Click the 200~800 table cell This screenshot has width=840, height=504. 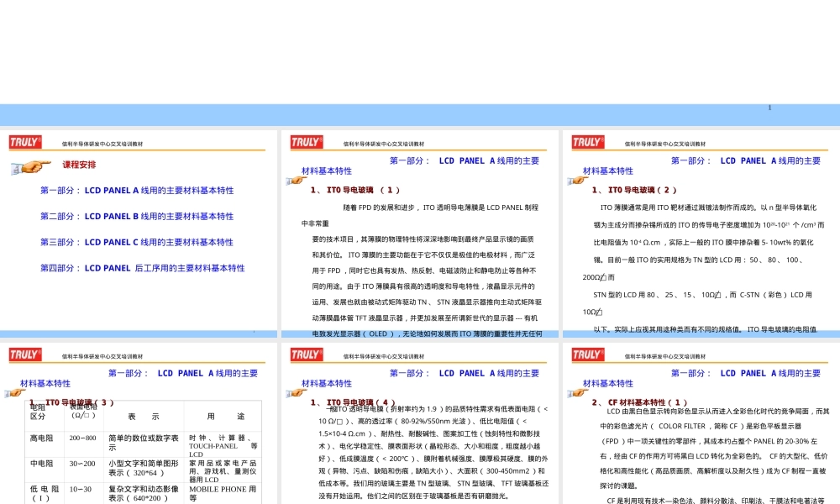pos(84,444)
